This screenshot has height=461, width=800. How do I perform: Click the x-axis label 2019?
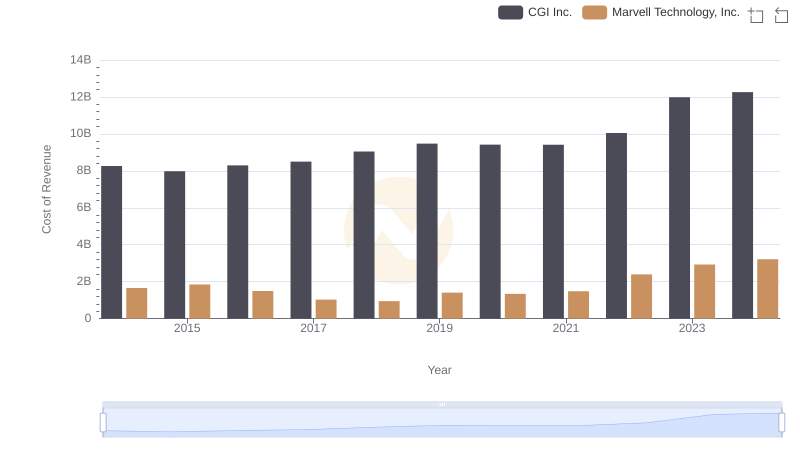coord(439,328)
